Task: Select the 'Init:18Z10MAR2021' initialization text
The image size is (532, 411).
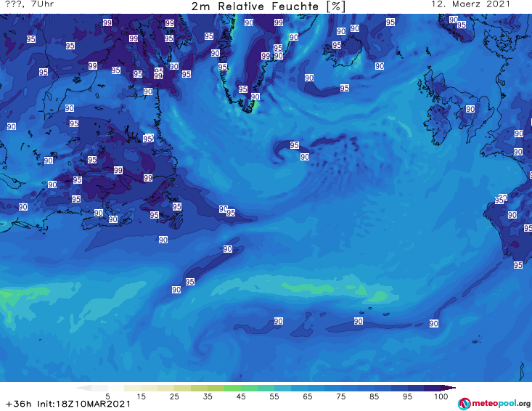Action: tap(83, 404)
